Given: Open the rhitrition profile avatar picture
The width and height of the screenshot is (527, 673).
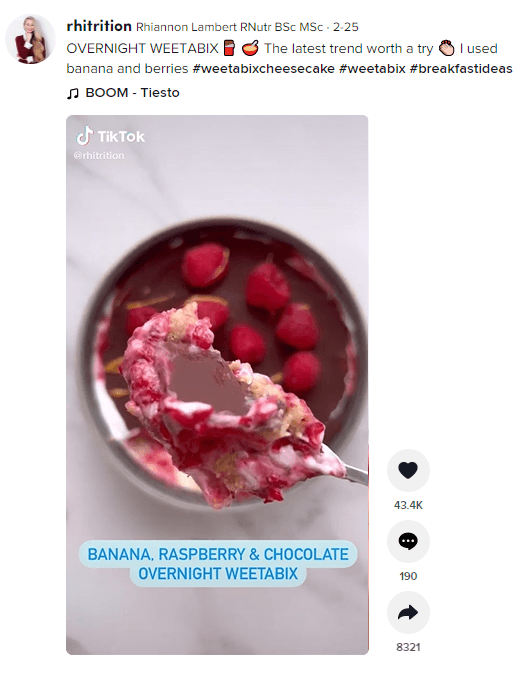Looking at the screenshot, I should [x=30, y=39].
